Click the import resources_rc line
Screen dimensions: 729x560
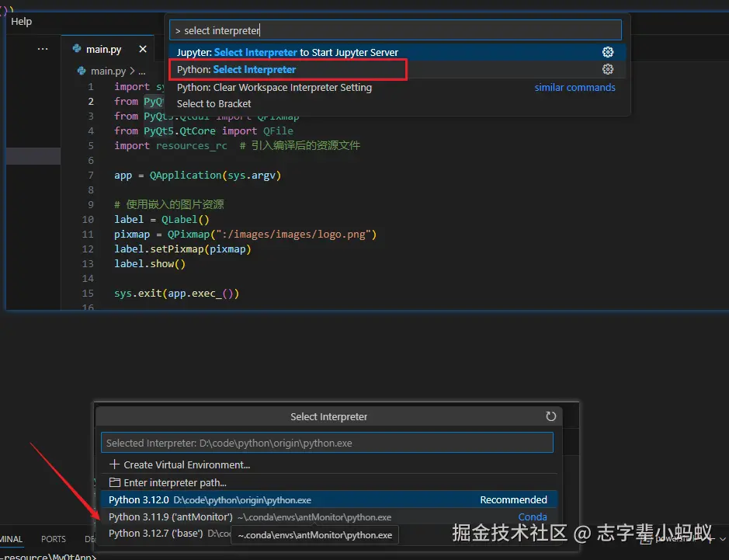(x=237, y=145)
